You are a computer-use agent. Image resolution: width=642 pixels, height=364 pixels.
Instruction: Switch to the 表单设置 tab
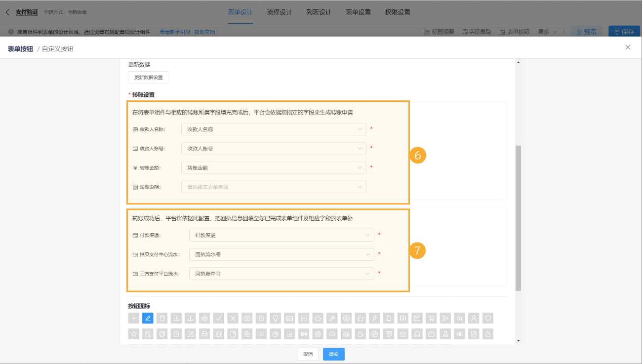click(x=358, y=11)
